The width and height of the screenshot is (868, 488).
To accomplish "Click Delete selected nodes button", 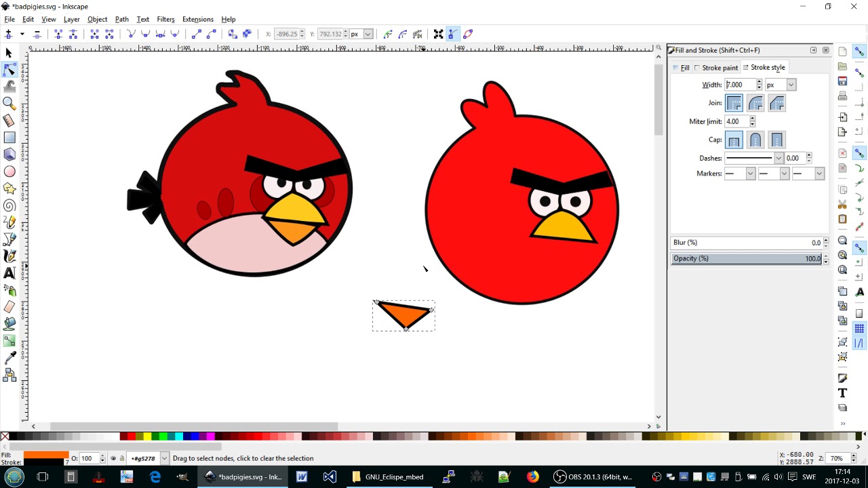I will [37, 34].
